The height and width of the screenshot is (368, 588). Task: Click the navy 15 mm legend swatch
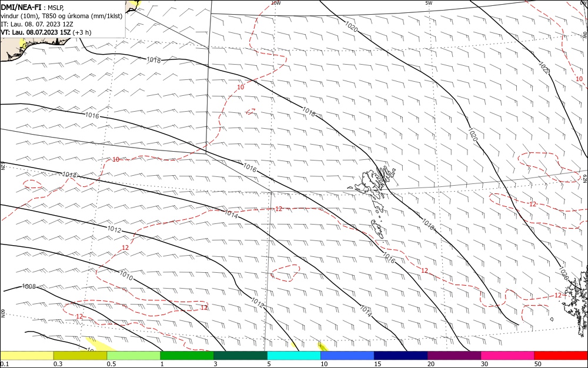pos(401,356)
